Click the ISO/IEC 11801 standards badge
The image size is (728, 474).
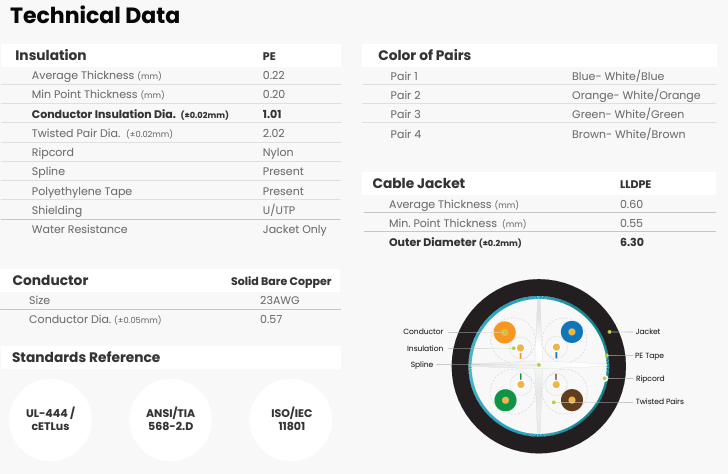tap(291, 420)
